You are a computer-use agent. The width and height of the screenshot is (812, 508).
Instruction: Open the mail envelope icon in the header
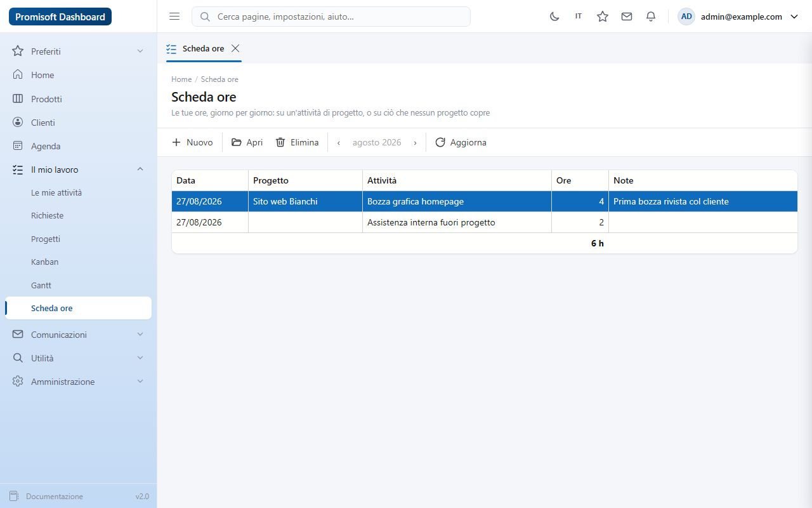point(627,17)
